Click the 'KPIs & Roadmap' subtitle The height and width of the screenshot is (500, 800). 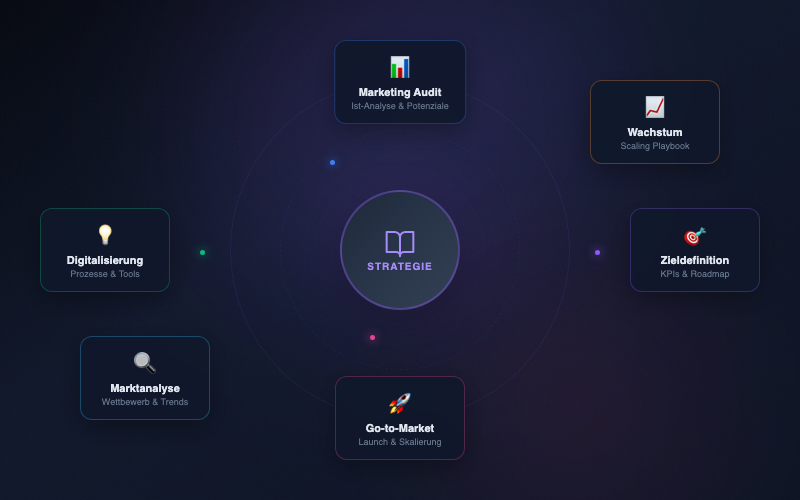tap(695, 274)
